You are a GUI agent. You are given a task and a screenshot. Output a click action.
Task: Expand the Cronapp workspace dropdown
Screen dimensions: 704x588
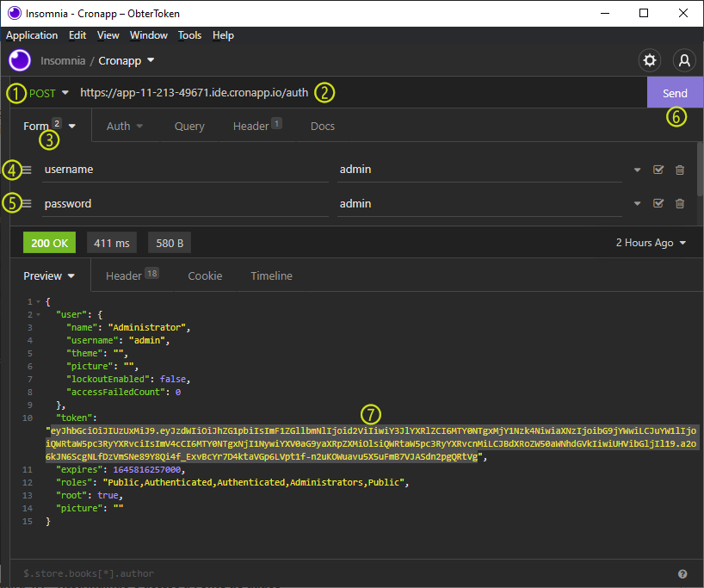click(127, 60)
